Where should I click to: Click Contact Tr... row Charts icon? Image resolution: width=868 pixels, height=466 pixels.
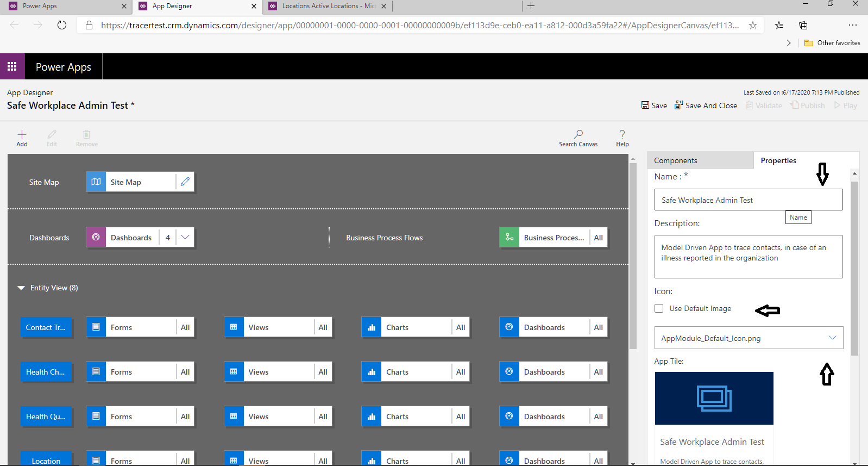(x=372, y=327)
